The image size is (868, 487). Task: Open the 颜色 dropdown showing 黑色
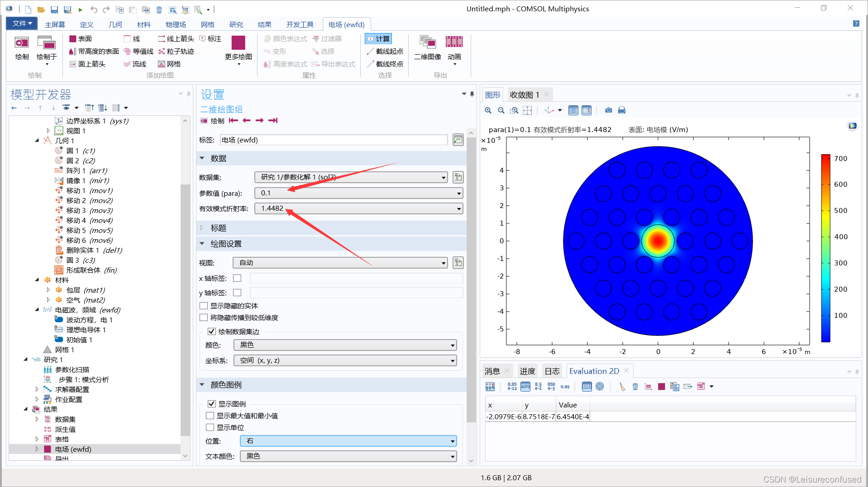345,345
